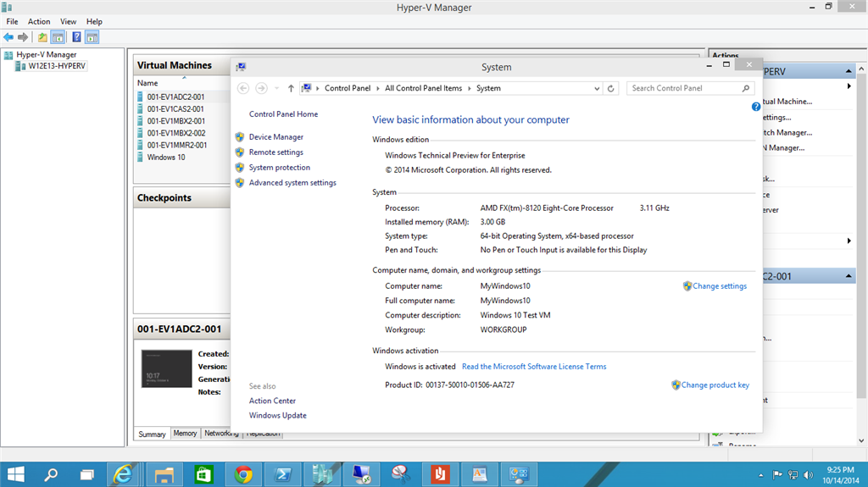868x487 pixels.
Task: Open Windows Update link
Action: 277,415
